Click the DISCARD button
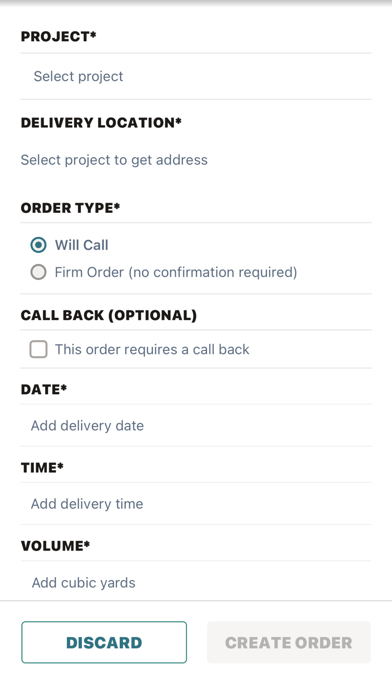The height and width of the screenshot is (696, 392). 104,642
